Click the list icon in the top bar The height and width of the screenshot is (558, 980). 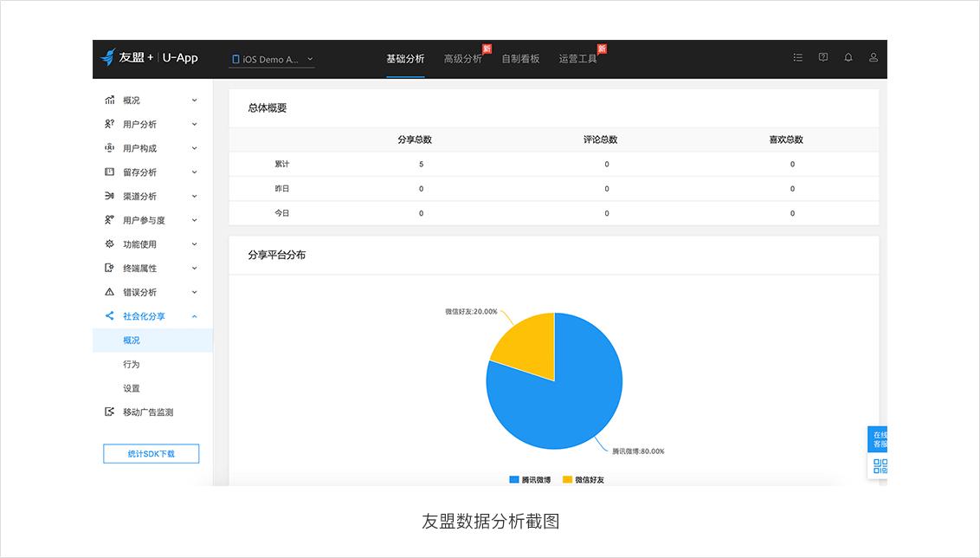pyautogui.click(x=797, y=57)
